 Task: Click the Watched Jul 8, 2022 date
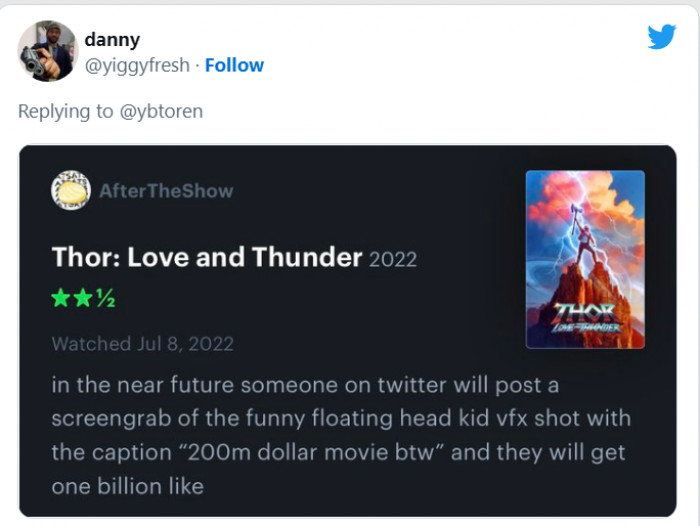[x=144, y=344]
